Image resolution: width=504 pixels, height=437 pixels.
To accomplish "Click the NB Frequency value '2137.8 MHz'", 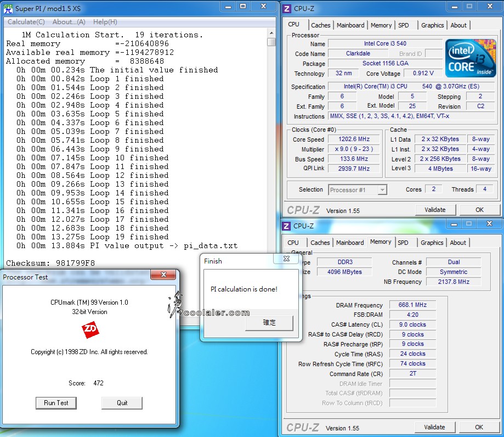I will tap(454, 282).
